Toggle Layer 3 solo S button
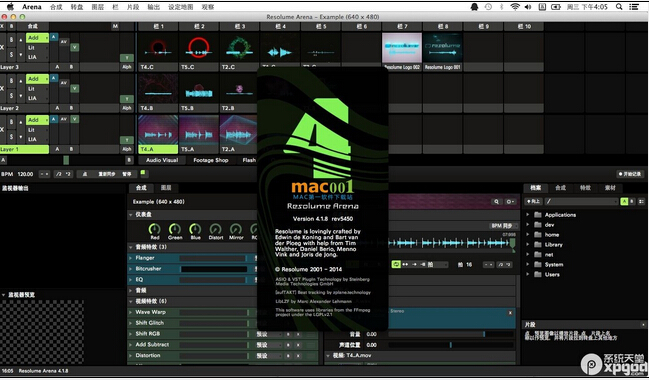Viewport: 649px width, 380px height. click(11, 54)
